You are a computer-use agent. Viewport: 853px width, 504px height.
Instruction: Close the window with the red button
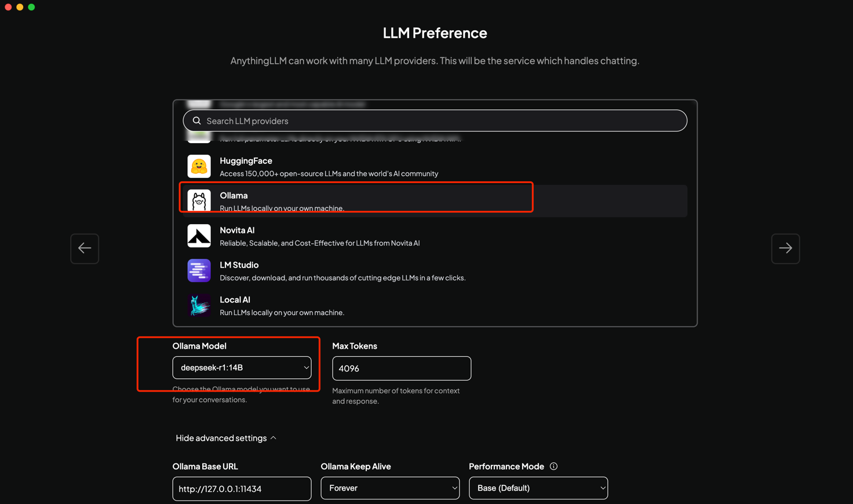coord(8,7)
